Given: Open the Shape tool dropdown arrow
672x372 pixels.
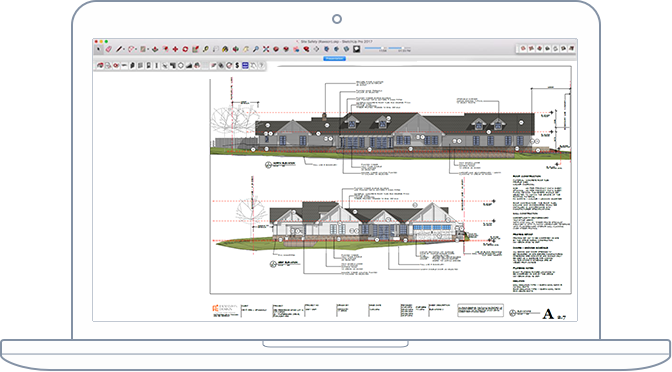Looking at the screenshot, I should point(148,49).
